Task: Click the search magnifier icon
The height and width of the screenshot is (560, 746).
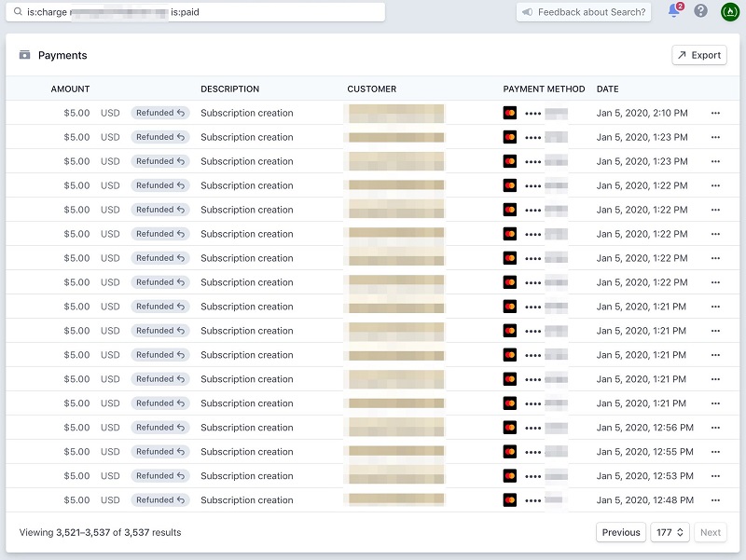Action: 18,12
